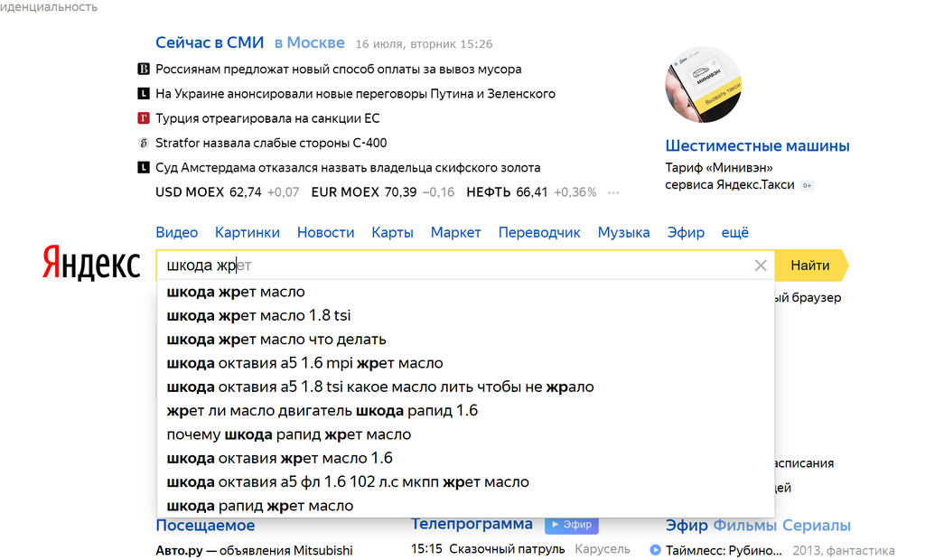Pick suggestion шкода октавия жрет масло 1.6
Screen dimensions: 925x560
465,458
